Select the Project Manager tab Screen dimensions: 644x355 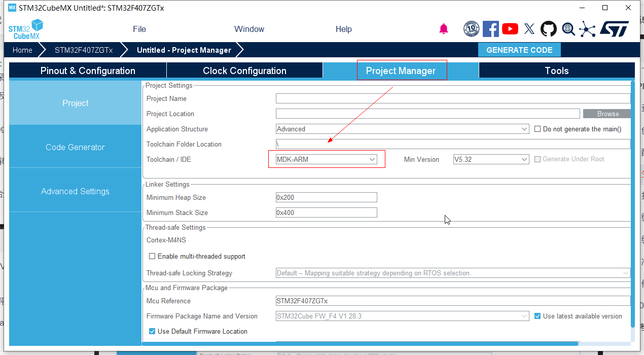pos(401,70)
